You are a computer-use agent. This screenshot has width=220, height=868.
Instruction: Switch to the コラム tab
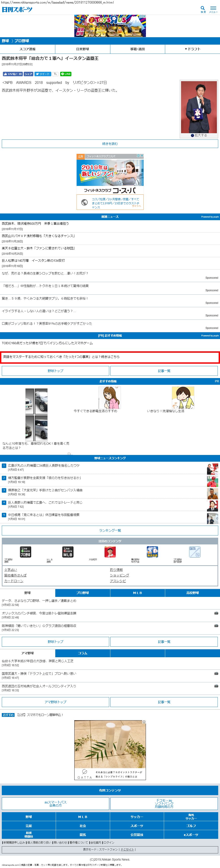point(82,653)
